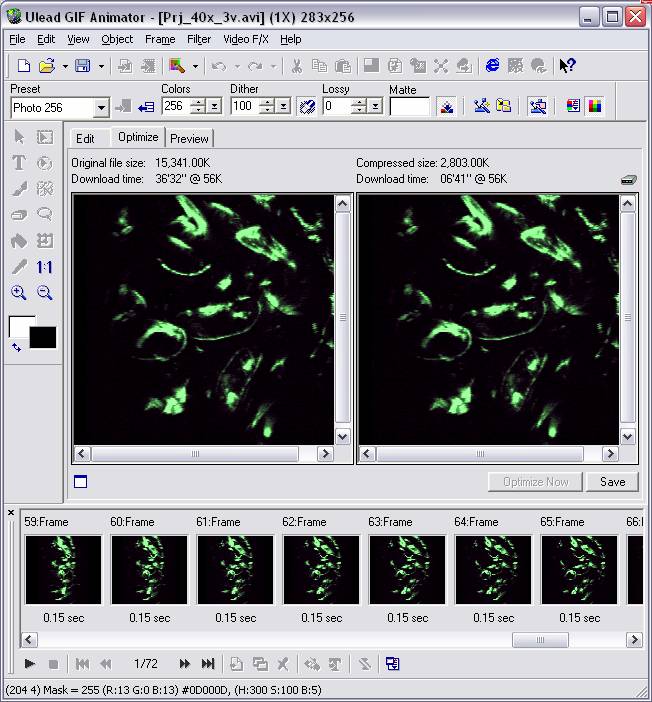652x702 pixels.
Task: Select the 62:Frame thumbnail
Action: pos(321,569)
